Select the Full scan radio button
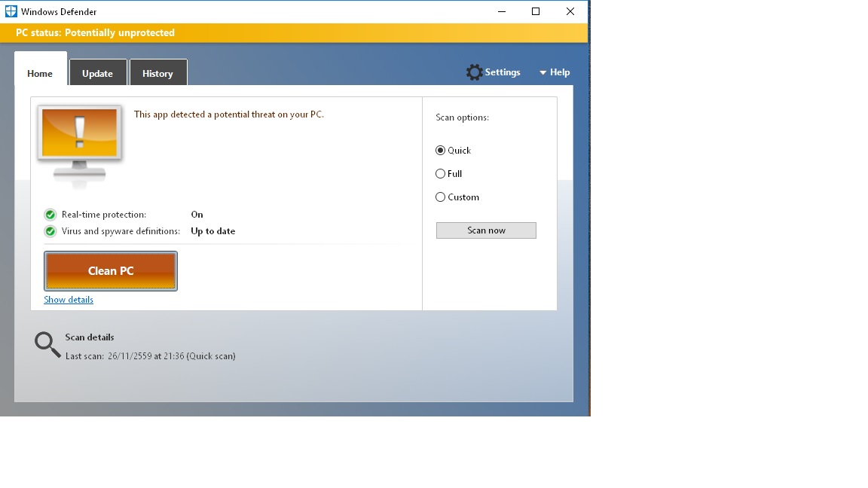This screenshot has width=868, height=488. click(x=440, y=174)
